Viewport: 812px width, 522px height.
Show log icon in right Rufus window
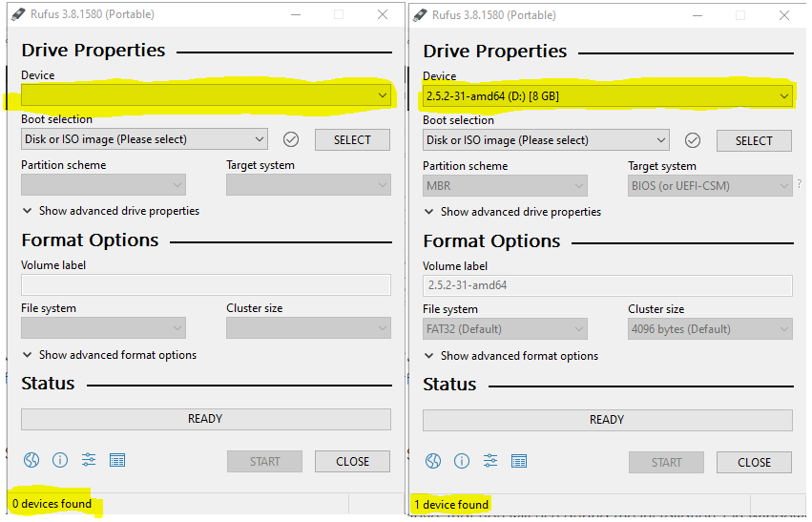pyautogui.click(x=519, y=461)
